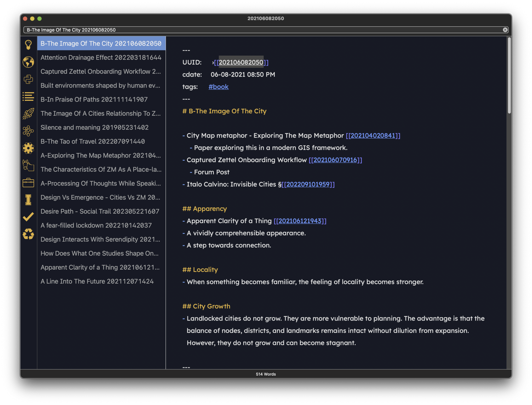Select note A fear-filled lockdown 202210142037
The height and width of the screenshot is (405, 532).
pos(101,225)
